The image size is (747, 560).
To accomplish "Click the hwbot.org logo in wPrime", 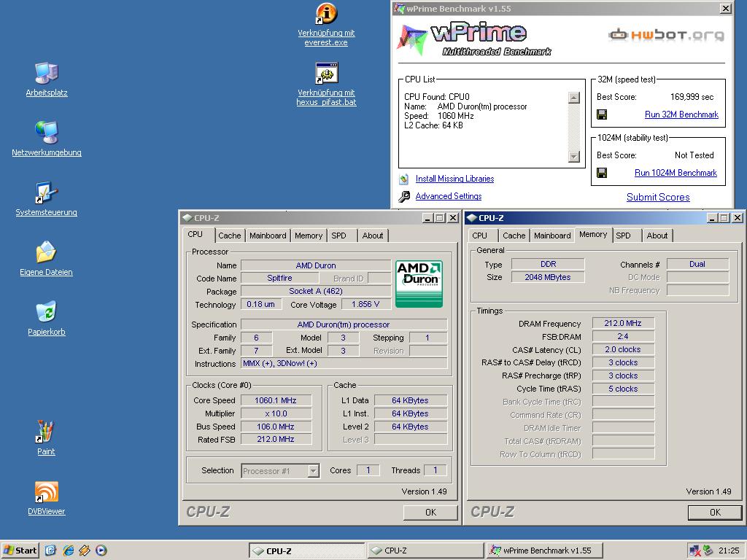I will [x=666, y=34].
